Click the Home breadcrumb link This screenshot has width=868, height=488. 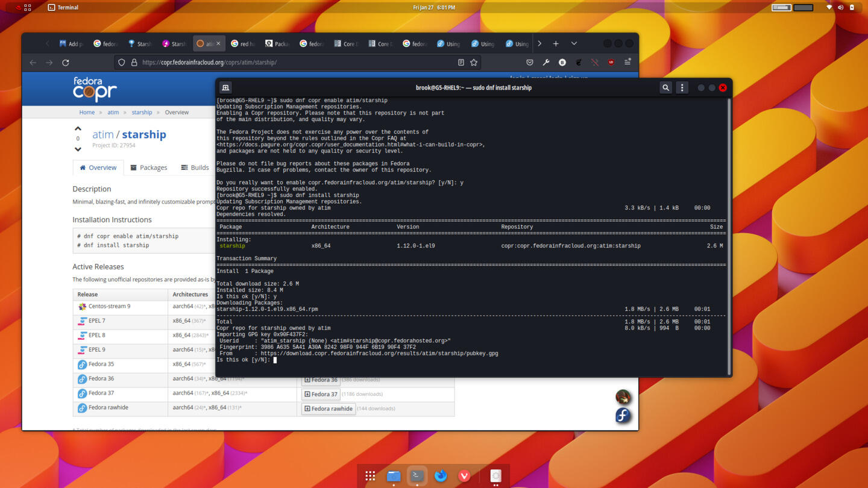pyautogui.click(x=87, y=112)
